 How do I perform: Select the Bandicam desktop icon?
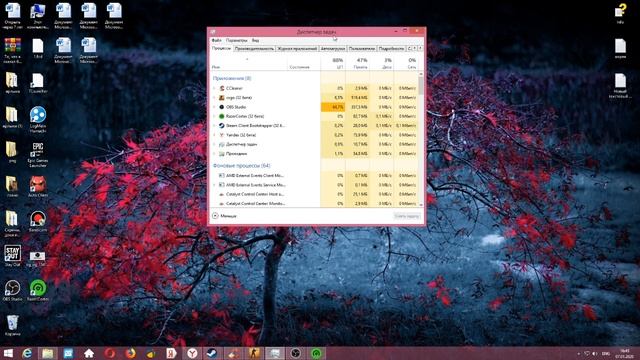pos(38,221)
